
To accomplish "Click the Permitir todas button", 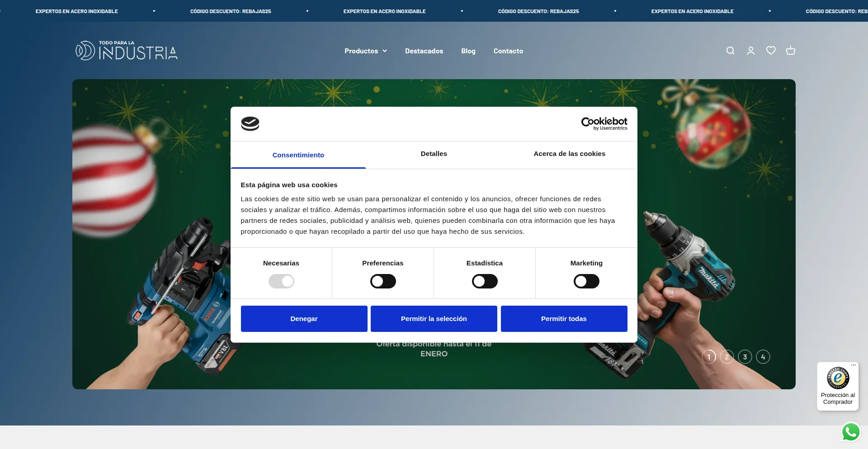I will [x=564, y=318].
